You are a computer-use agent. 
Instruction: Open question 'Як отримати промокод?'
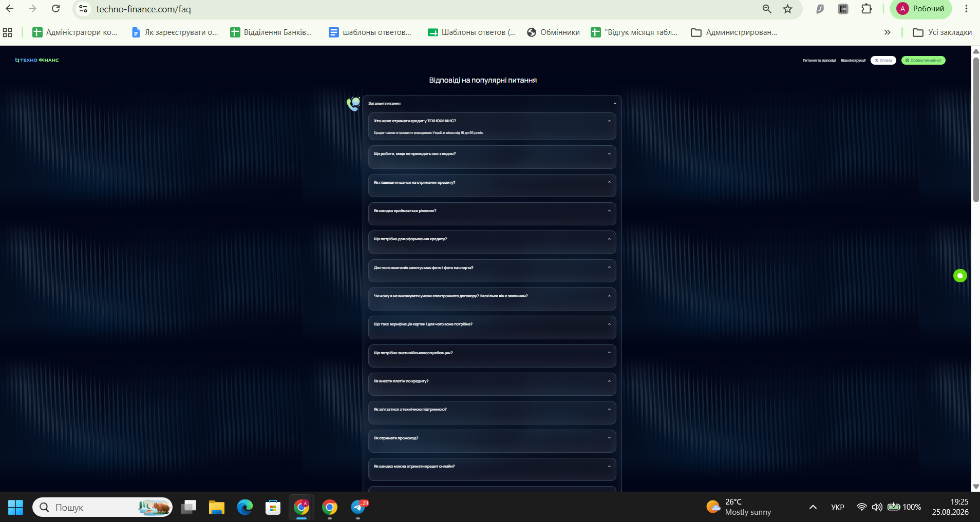pos(492,441)
